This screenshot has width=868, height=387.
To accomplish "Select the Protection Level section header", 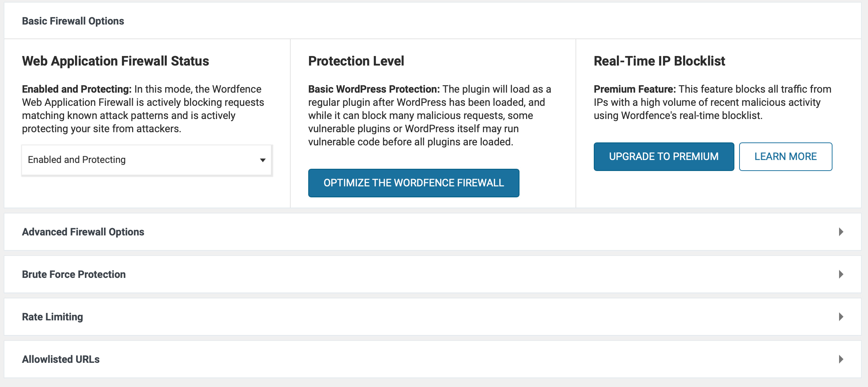I will point(356,61).
